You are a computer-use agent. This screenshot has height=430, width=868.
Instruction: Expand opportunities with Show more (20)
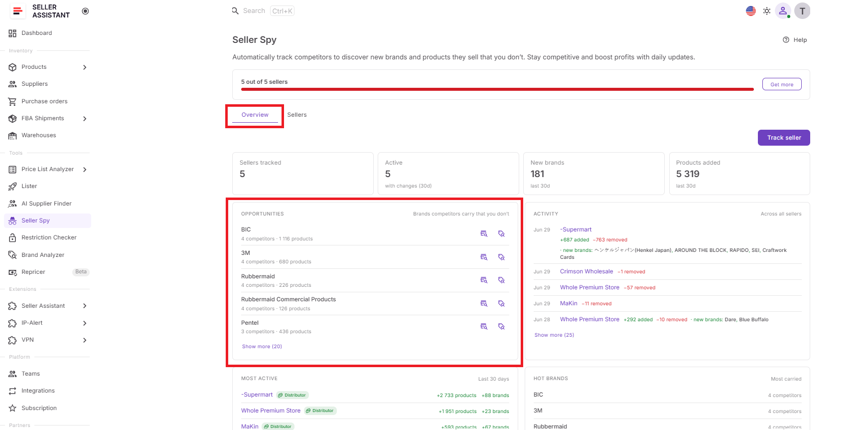click(262, 347)
